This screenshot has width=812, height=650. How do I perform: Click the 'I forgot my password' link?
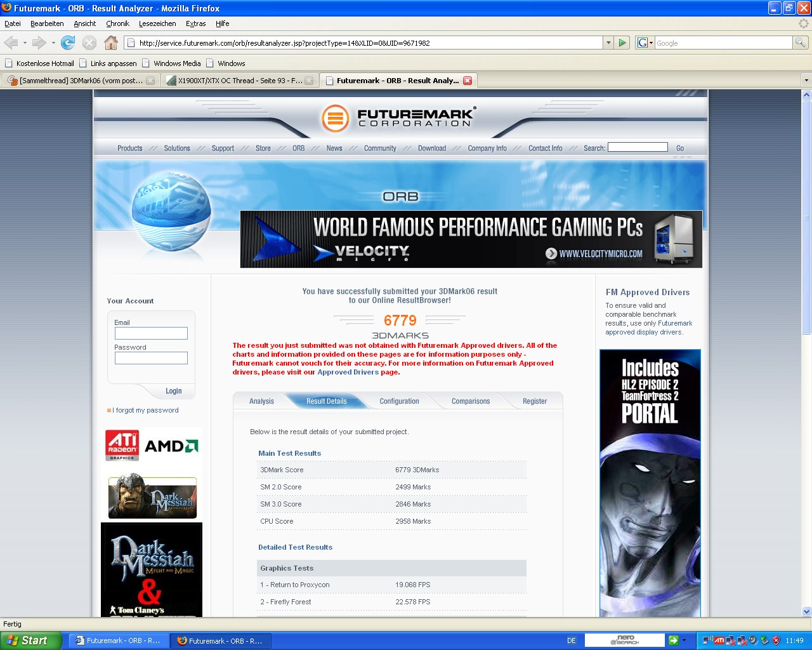(145, 410)
